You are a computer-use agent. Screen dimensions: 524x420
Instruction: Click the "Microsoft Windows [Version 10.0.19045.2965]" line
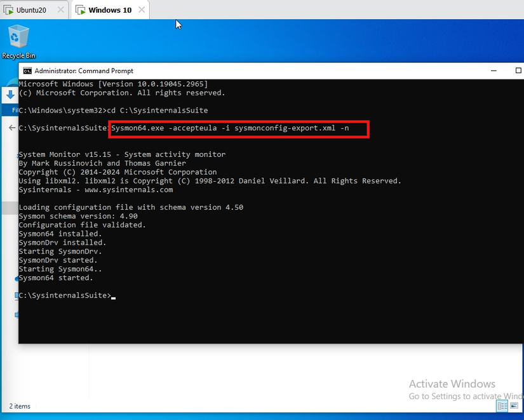click(x=113, y=84)
